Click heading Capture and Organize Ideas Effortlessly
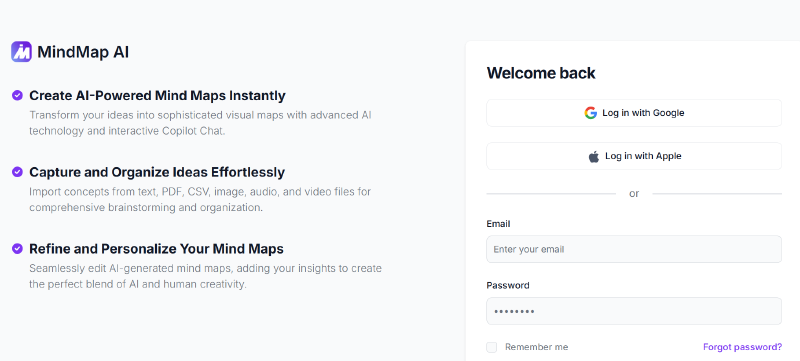Viewport: 800px width, 361px height. tap(157, 172)
